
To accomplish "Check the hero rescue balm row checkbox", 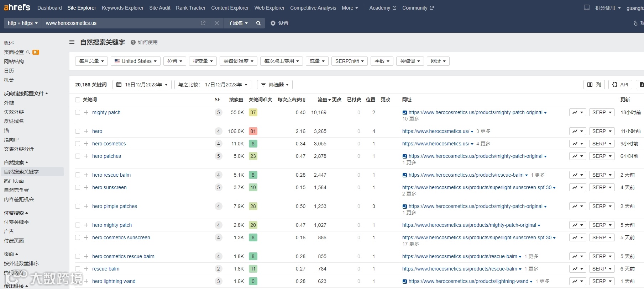I will click(78, 175).
